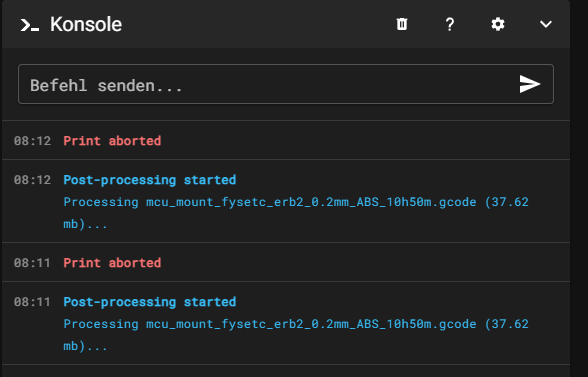588x377 pixels.
Task: Open Konsole settings gear
Action: click(498, 24)
